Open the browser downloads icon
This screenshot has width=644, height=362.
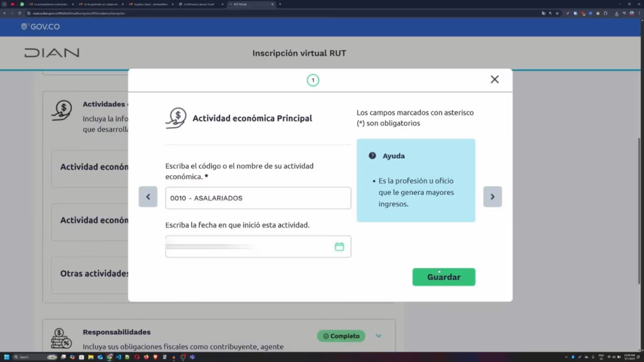pyautogui.click(x=616, y=14)
